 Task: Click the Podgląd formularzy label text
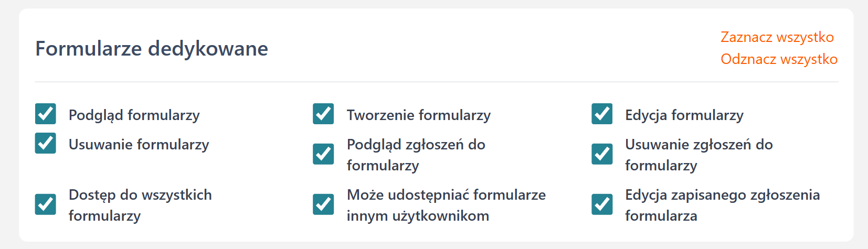[134, 115]
